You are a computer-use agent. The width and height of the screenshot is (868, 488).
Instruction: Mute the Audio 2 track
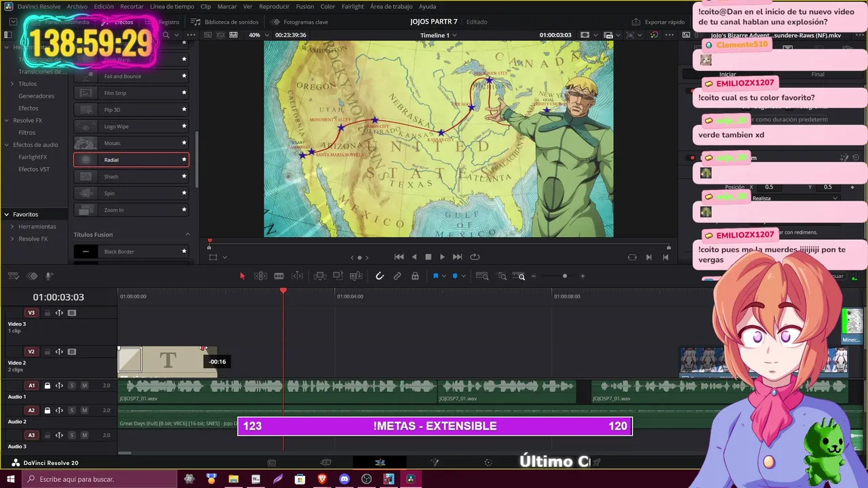85,411
